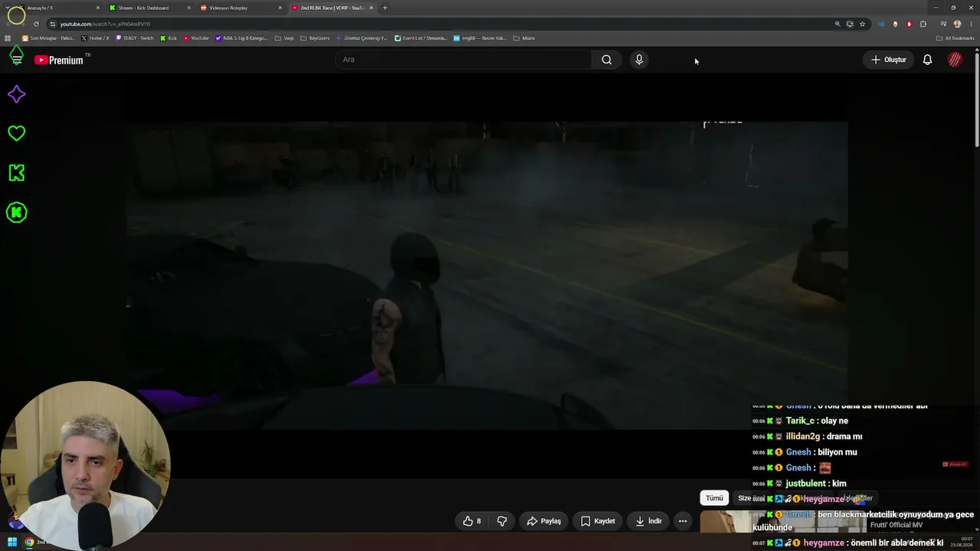Open the YouTube guide hamburger menu
The width and height of the screenshot is (980, 551).
pyautogui.click(x=17, y=60)
